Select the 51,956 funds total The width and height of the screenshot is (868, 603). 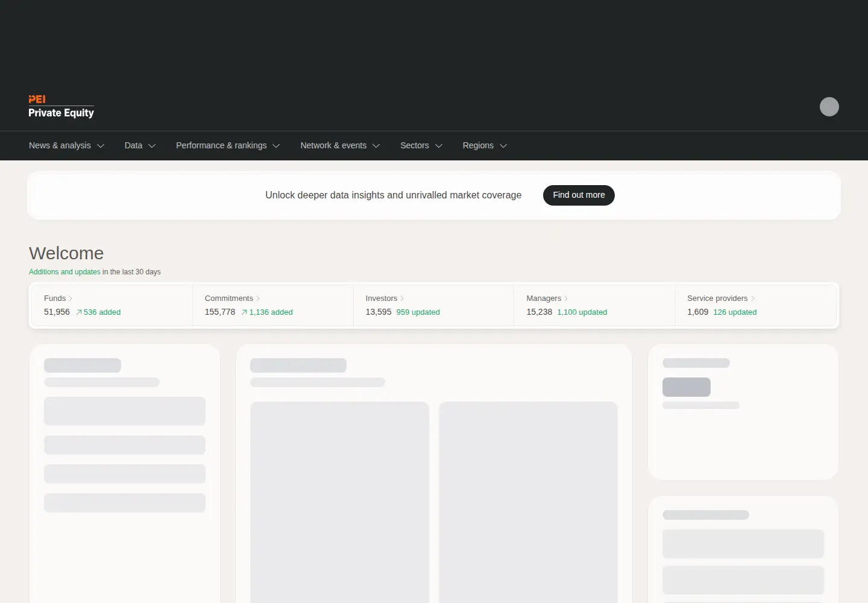tap(57, 312)
